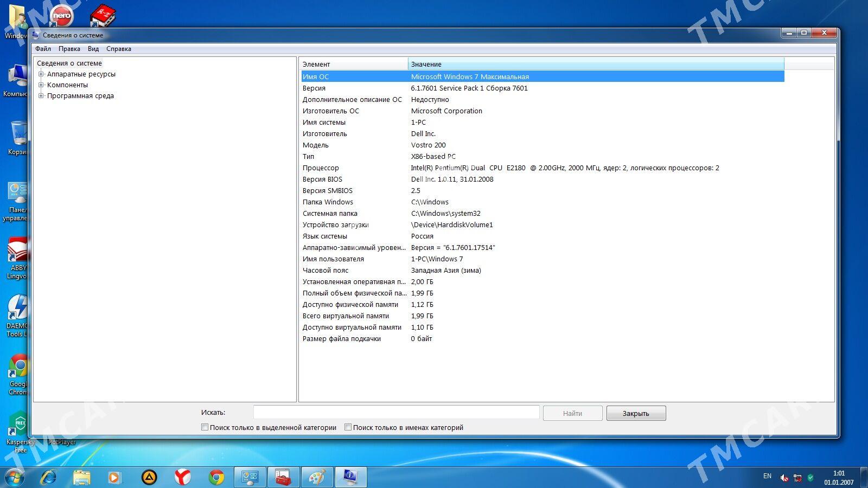
Task: Open ABBYY Lingvo desktop shortcut
Action: coord(17,259)
